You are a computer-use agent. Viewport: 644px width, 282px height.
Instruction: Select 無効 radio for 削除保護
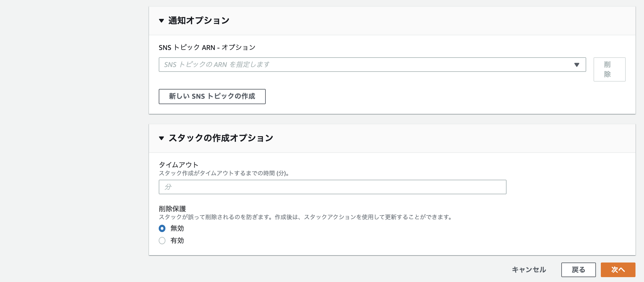tap(162, 228)
